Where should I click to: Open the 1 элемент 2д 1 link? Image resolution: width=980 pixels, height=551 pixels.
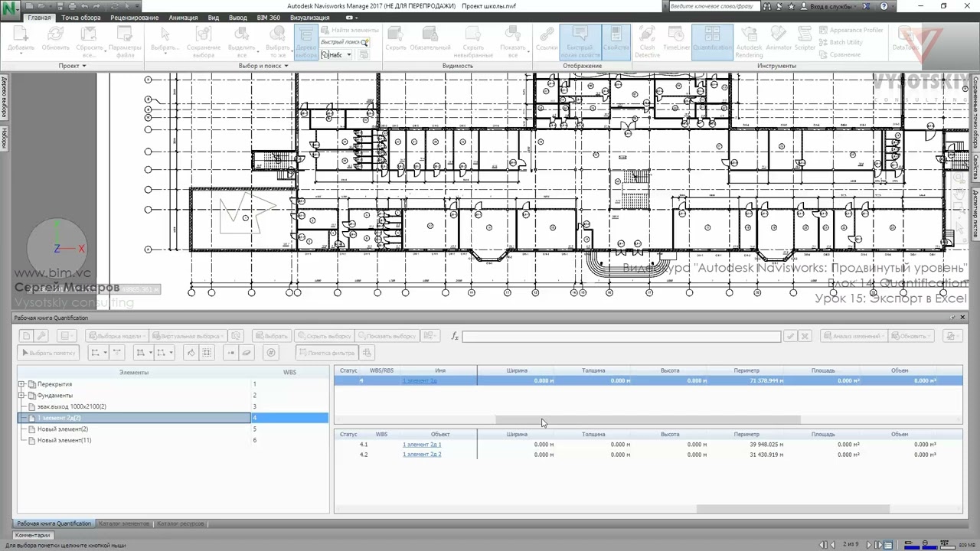(422, 444)
